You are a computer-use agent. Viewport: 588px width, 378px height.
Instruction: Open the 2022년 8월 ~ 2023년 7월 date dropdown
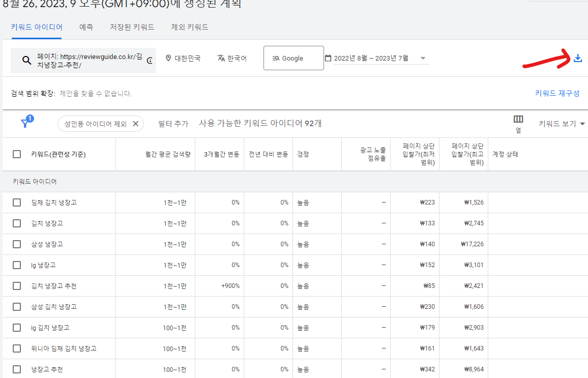point(423,58)
